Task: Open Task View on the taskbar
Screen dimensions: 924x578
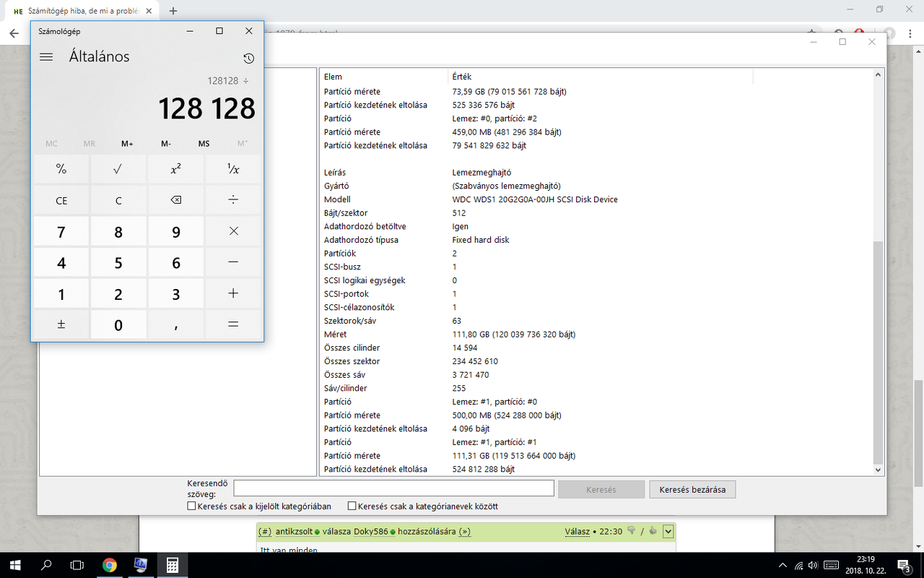Action: 77,565
